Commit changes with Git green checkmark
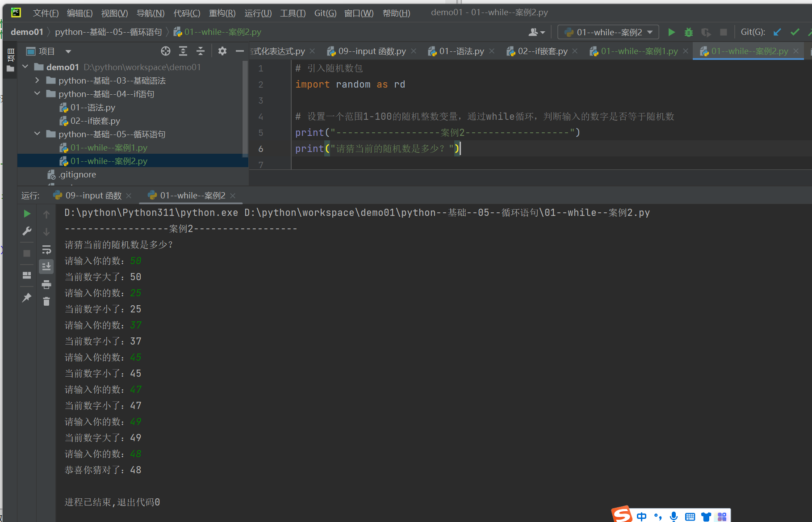 click(795, 32)
